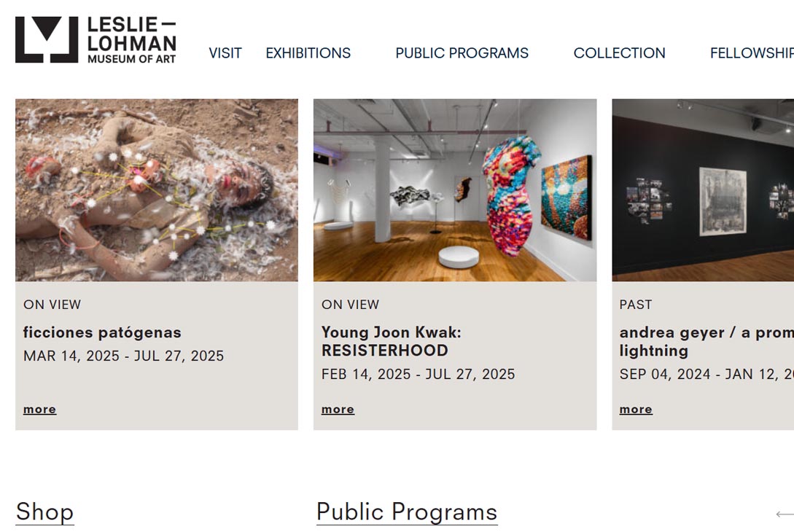Screen dimensions: 794x532
Task: Click the previous arrow beside Public Programs
Action: pyautogui.click(x=785, y=515)
